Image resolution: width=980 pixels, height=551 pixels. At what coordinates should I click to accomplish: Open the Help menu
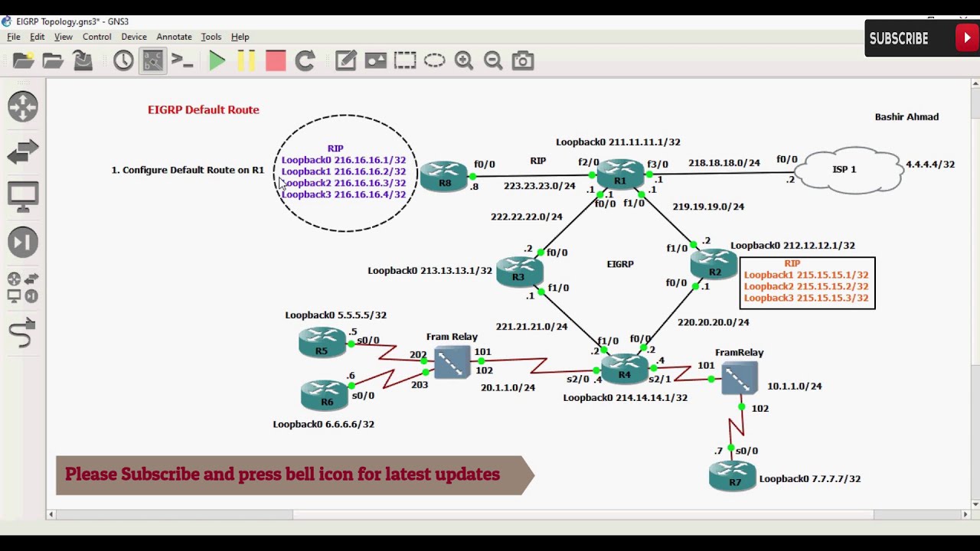[240, 37]
